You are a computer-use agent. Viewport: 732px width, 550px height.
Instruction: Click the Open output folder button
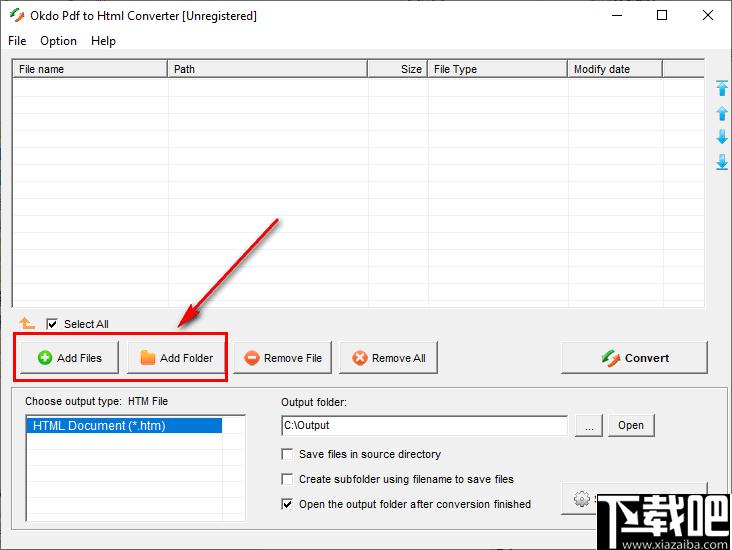(631, 425)
